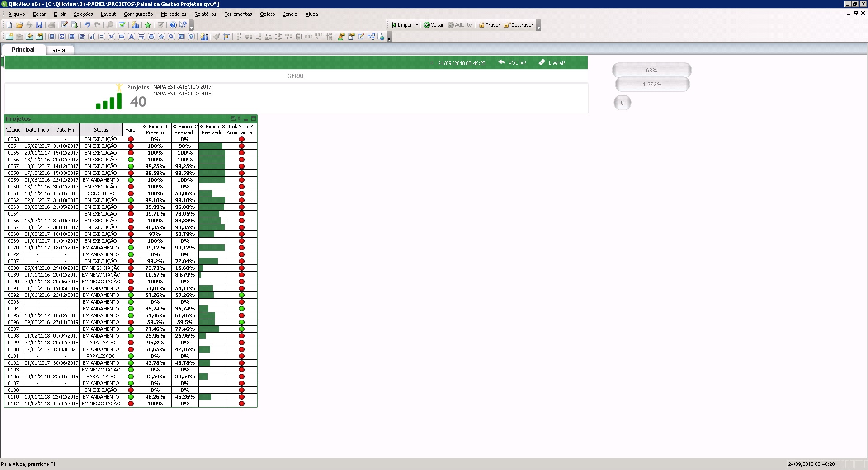Click the gauge button showing 0

click(622, 103)
